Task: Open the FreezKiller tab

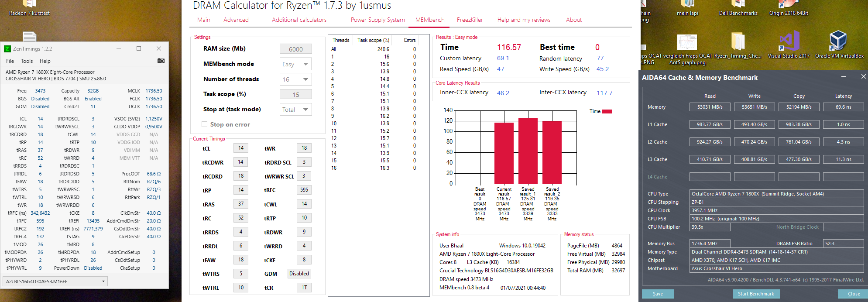Action: coord(470,20)
